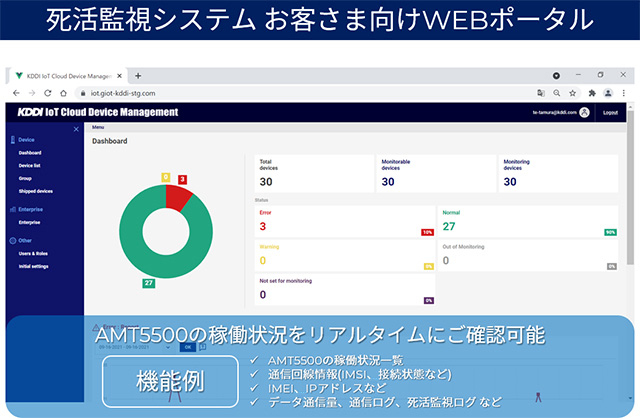The width and height of the screenshot is (640, 418).
Task: Open the Chrome three-dot menu
Action: coord(624,93)
